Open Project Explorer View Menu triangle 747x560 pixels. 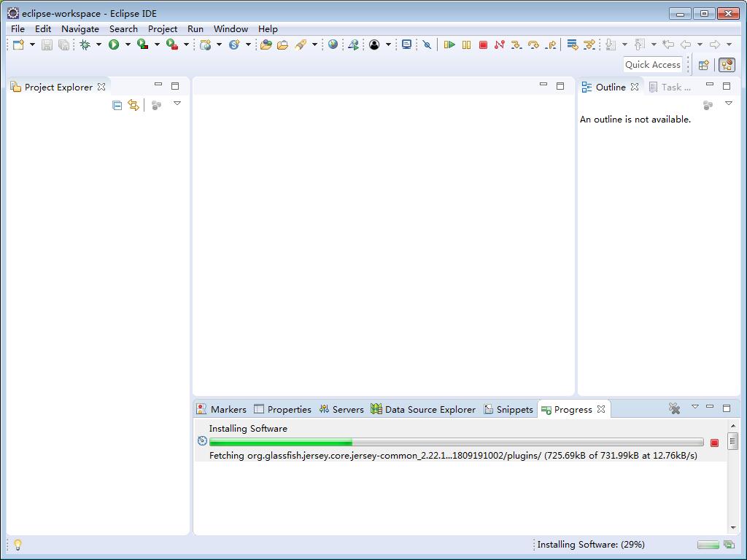coord(177,104)
